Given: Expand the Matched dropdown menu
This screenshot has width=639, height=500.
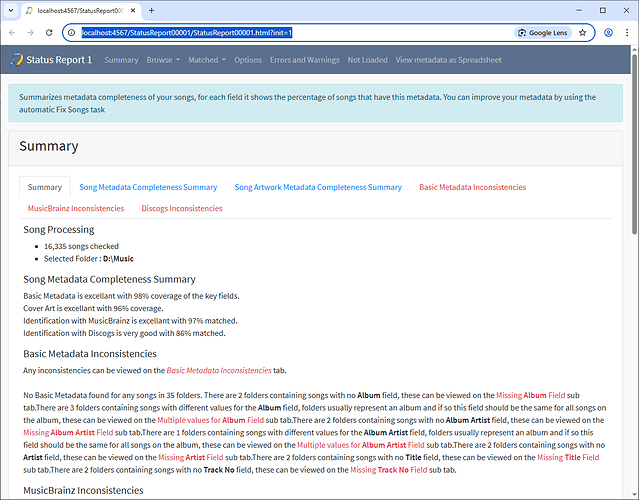Looking at the screenshot, I should click(x=207, y=60).
